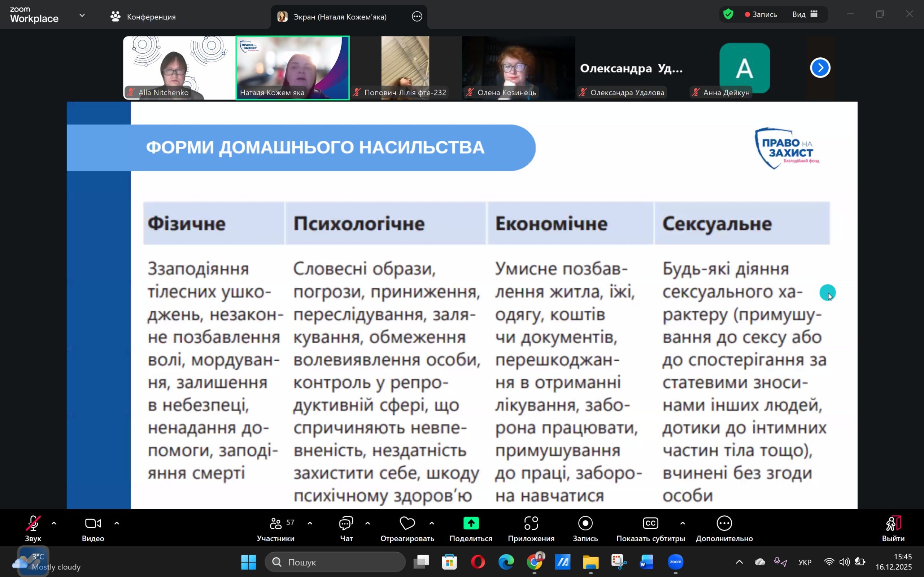This screenshot has height=577, width=924.
Task: Toggle the meeting recording button
Action: pyautogui.click(x=585, y=528)
